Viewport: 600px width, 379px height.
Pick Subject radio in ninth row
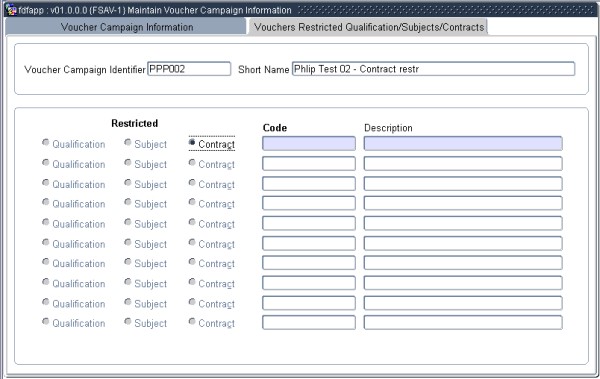coord(128,302)
